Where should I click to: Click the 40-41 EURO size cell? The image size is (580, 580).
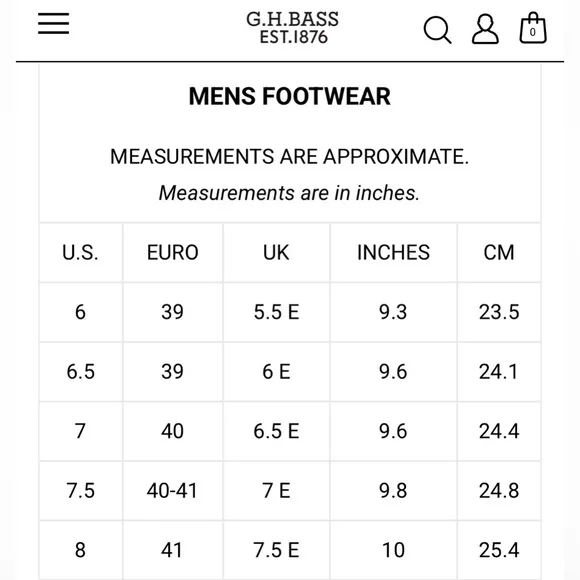click(x=173, y=491)
